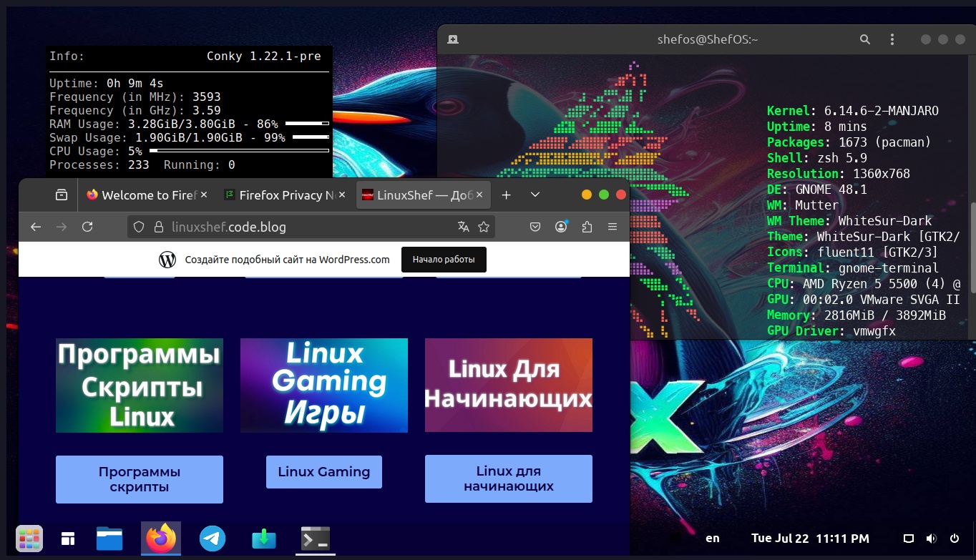The height and width of the screenshot is (560, 976).
Task: Click the Linux Gaming button
Action: pos(323,472)
